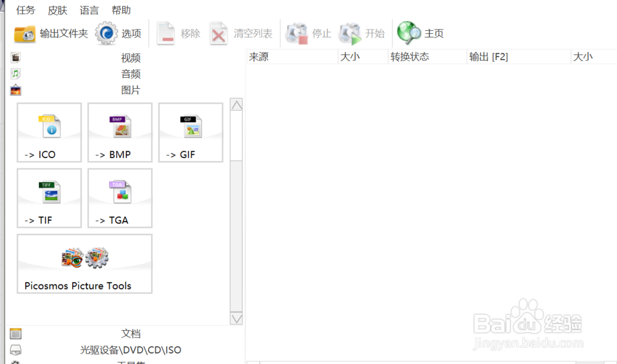
Task: Select the -> TIF conversion tile
Action: 49,198
